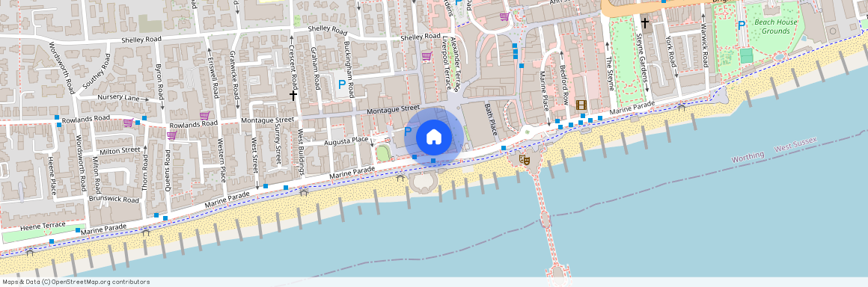Select the shopping cart icon near Eriswell Road

click(x=204, y=116)
